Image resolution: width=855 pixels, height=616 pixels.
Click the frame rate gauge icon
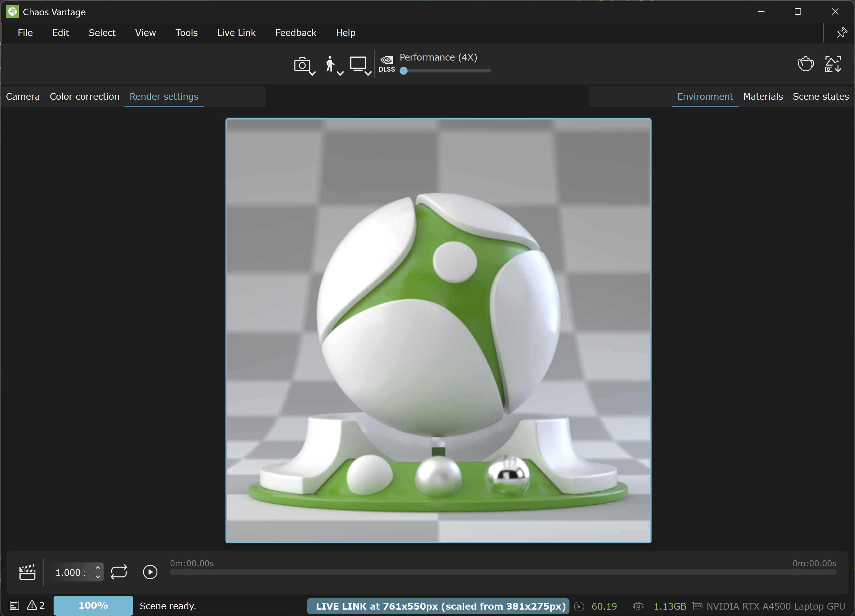pyautogui.click(x=579, y=606)
